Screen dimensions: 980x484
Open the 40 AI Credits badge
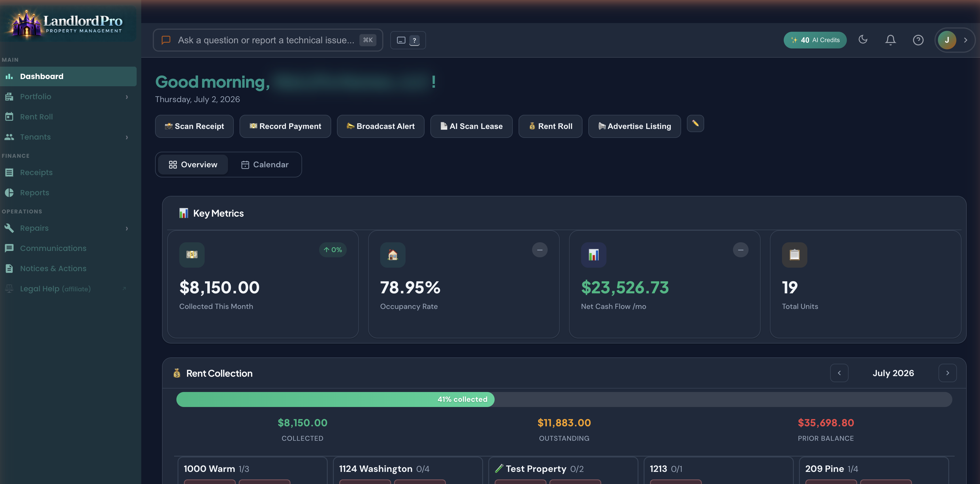coord(815,40)
